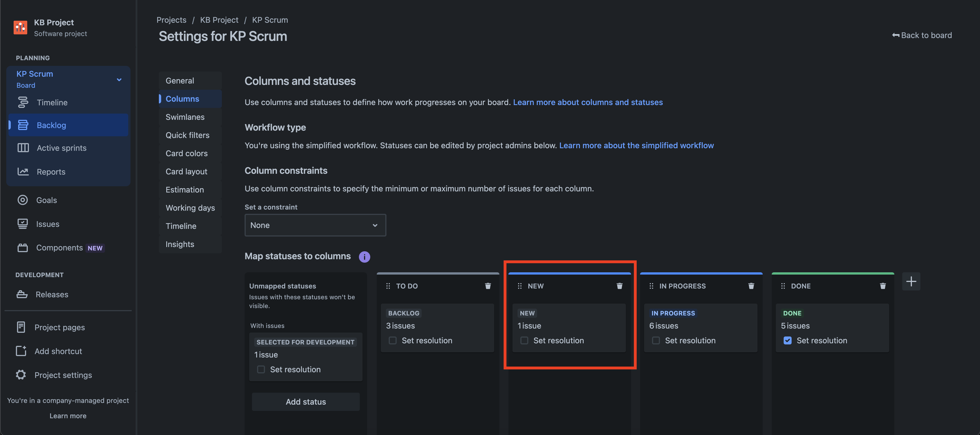
Task: Open Learn more about the simplified workflow
Action: coord(636,145)
